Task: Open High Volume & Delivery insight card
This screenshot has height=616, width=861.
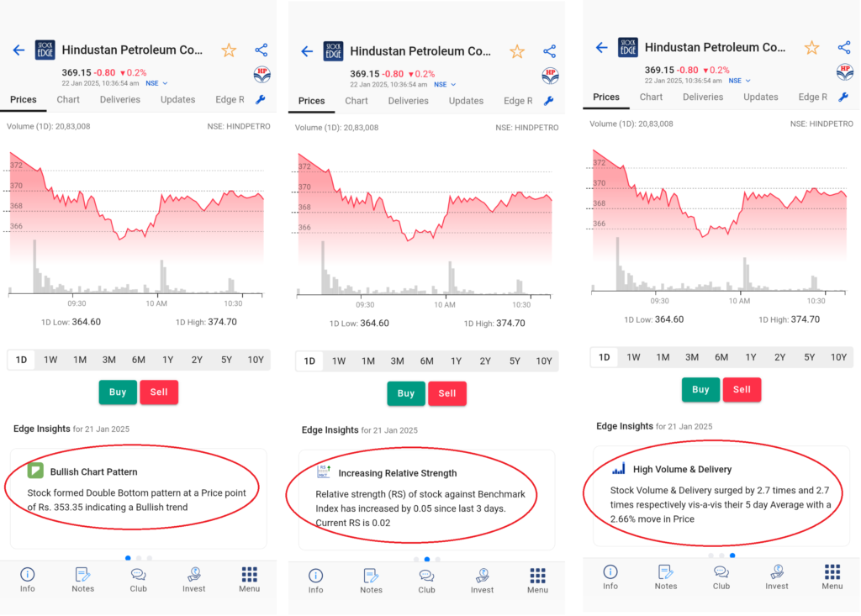Action: point(721,496)
